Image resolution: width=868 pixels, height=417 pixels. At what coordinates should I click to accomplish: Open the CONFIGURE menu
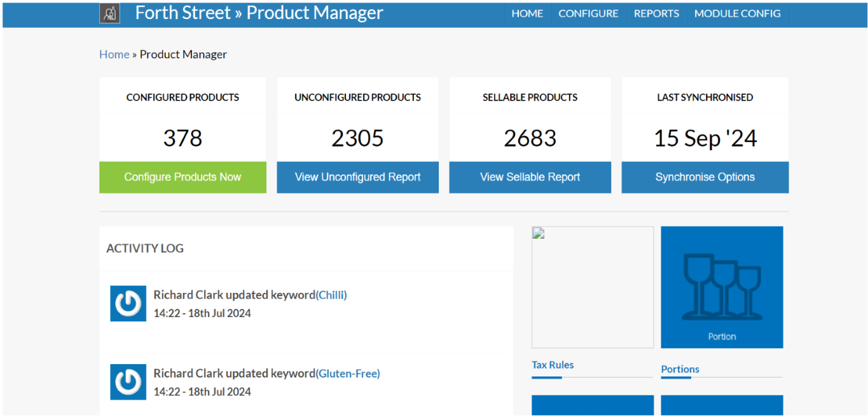point(588,13)
